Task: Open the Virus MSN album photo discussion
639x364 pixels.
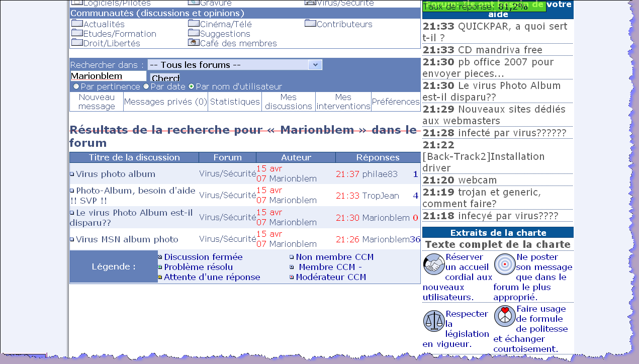Action: tap(127, 239)
